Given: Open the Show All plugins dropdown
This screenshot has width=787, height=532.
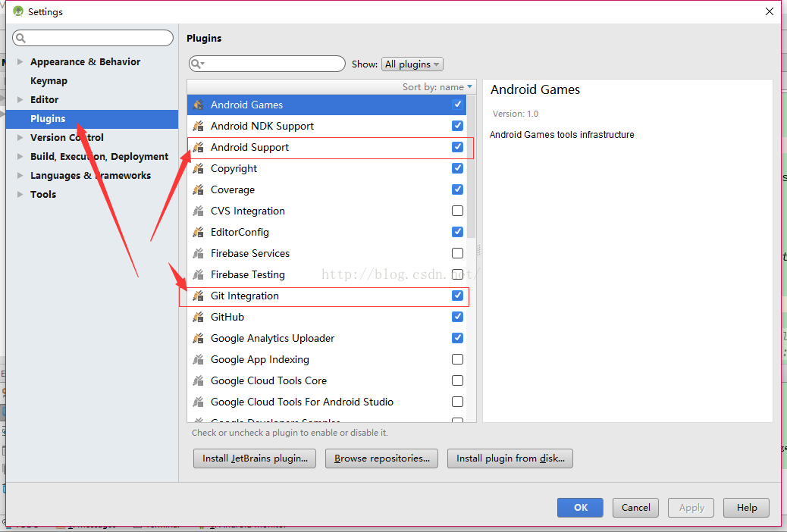Looking at the screenshot, I should [412, 64].
